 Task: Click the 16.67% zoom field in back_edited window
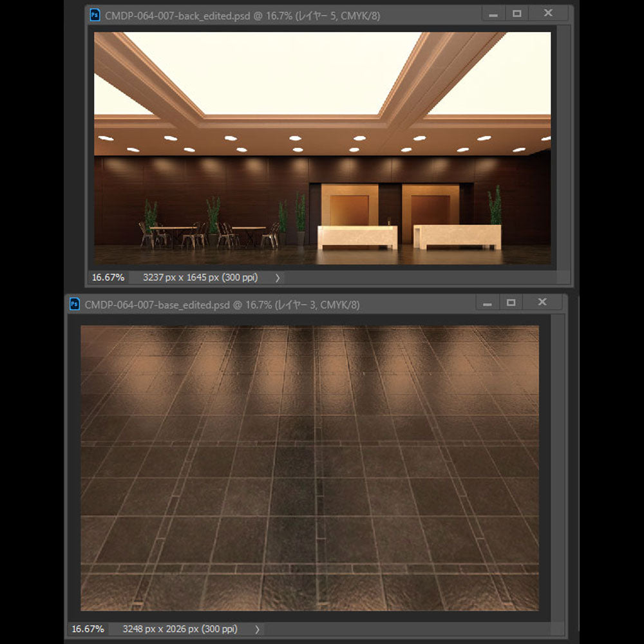coord(108,278)
